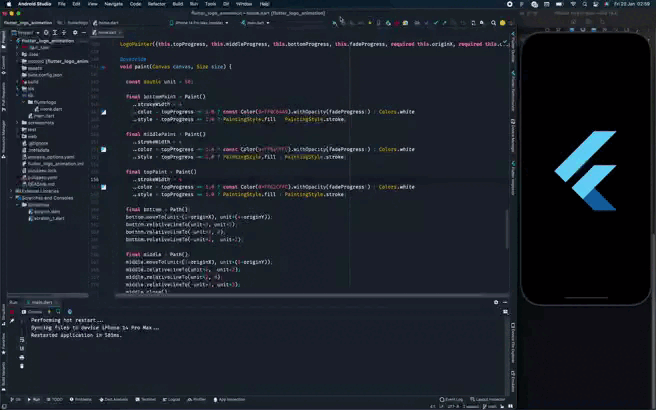Screen dimensions: 656x410
Task: Open the Apple menu
Action: (x=8, y=4)
